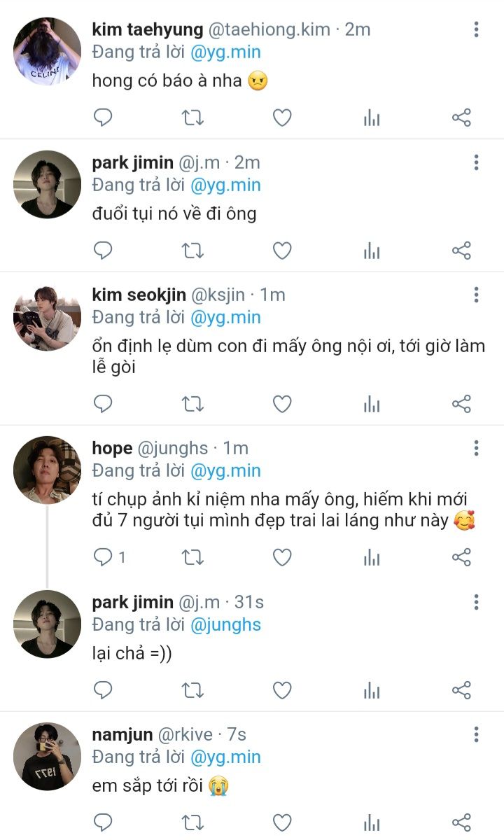The width and height of the screenshot is (504, 840).
Task: Reply to kim taehyung's tweet
Action: click(103, 118)
